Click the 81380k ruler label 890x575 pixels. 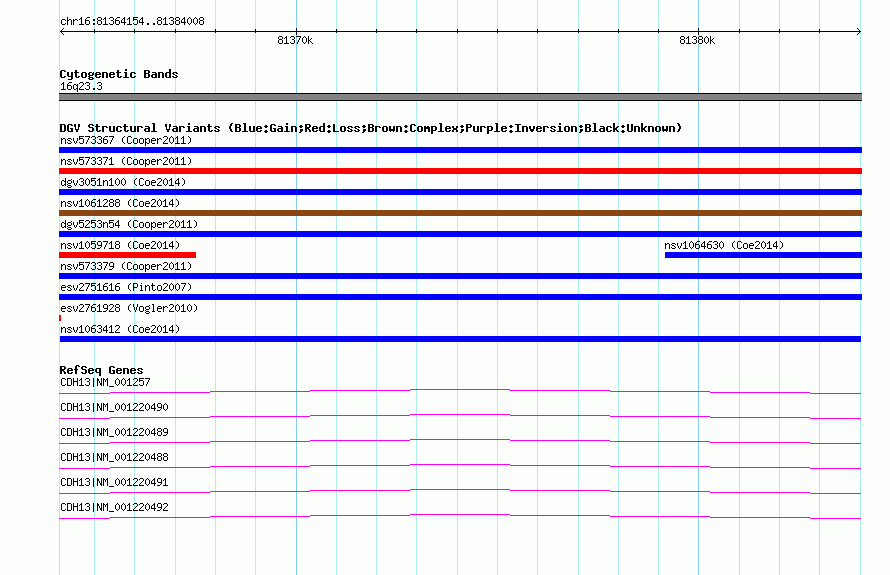[x=696, y=40]
